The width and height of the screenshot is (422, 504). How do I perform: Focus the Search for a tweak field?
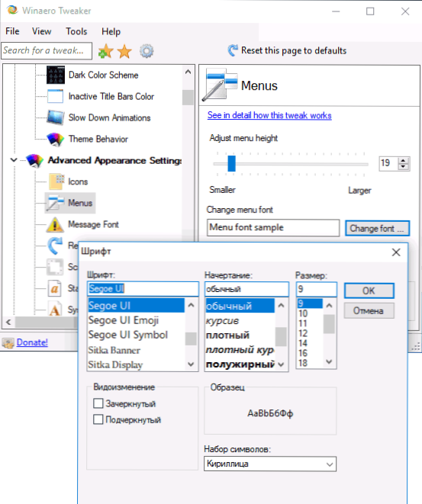click(47, 51)
